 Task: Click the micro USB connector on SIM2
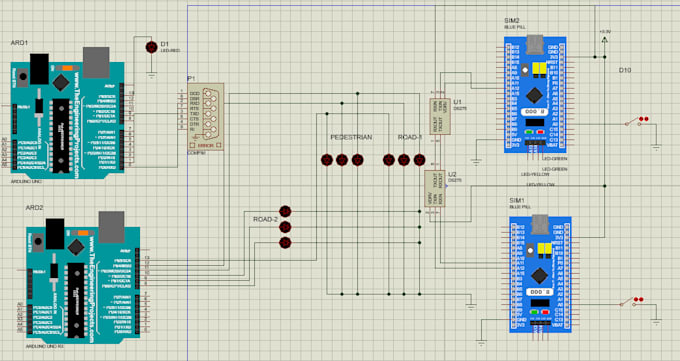click(x=535, y=45)
